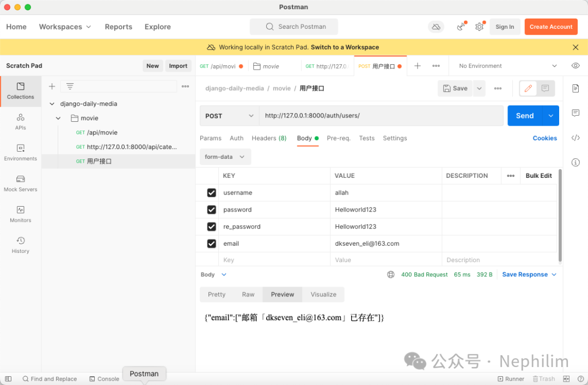Uncheck the re_password row checkbox
Viewport: 588px width, 385px height.
[x=211, y=227]
